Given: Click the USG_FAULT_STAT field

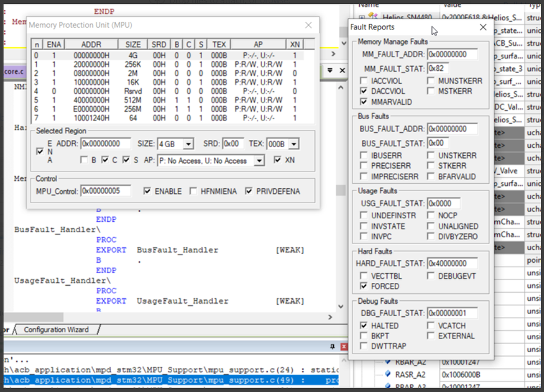Looking at the screenshot, I should (444, 203).
